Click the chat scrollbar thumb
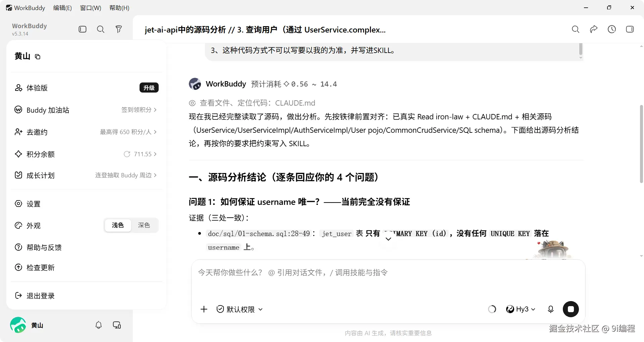This screenshot has height=342, width=644. click(641, 144)
